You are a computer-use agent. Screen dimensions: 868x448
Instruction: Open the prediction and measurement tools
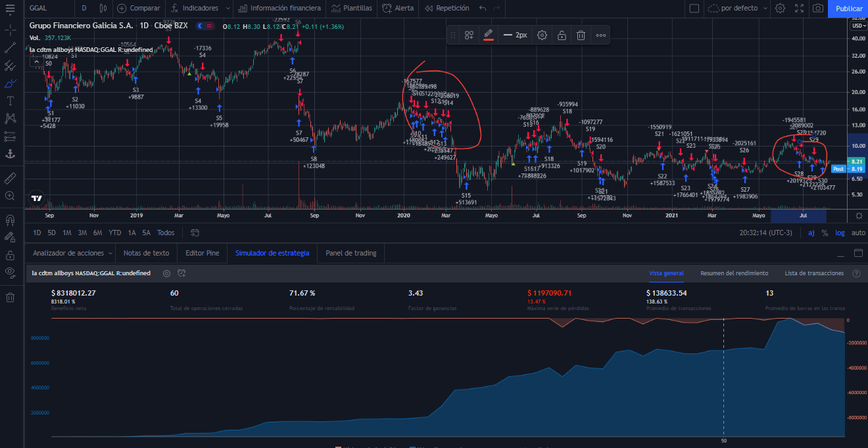(11, 136)
